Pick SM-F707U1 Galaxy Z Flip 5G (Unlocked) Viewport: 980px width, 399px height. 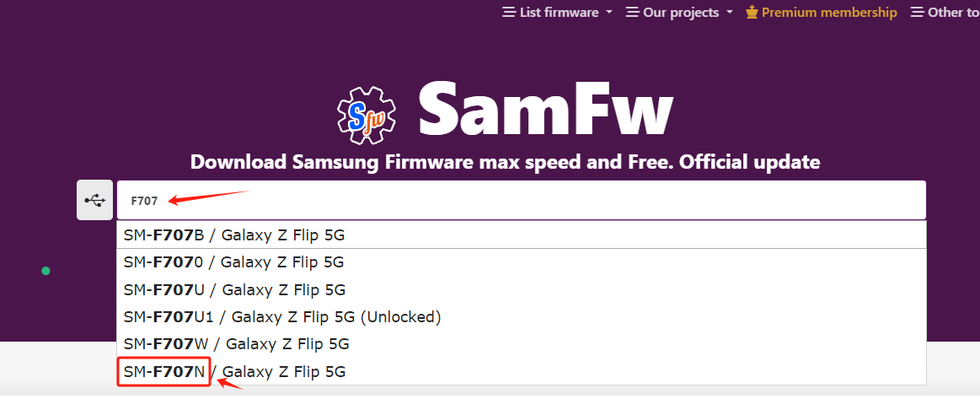pyautogui.click(x=522, y=317)
